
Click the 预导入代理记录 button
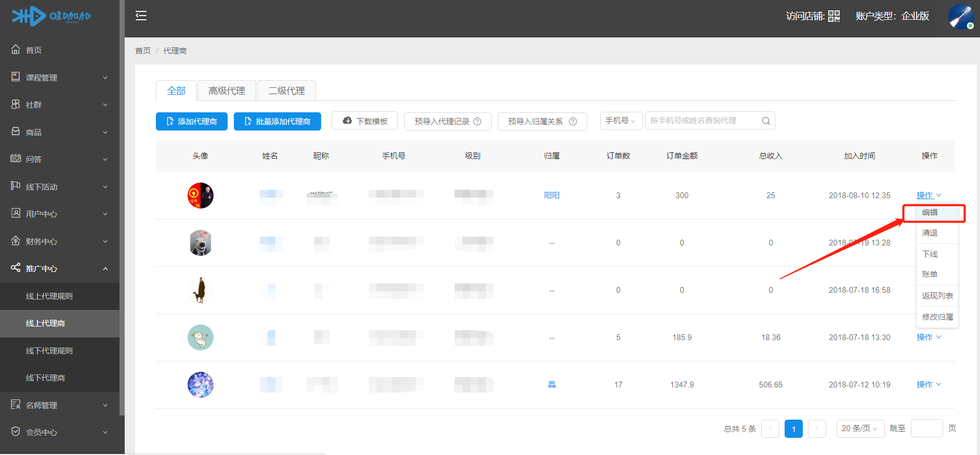click(448, 121)
